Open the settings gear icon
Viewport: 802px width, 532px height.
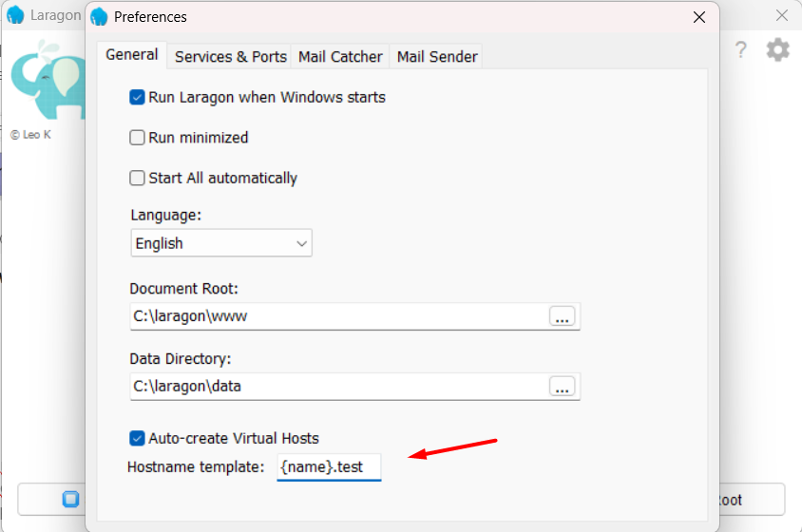click(778, 50)
